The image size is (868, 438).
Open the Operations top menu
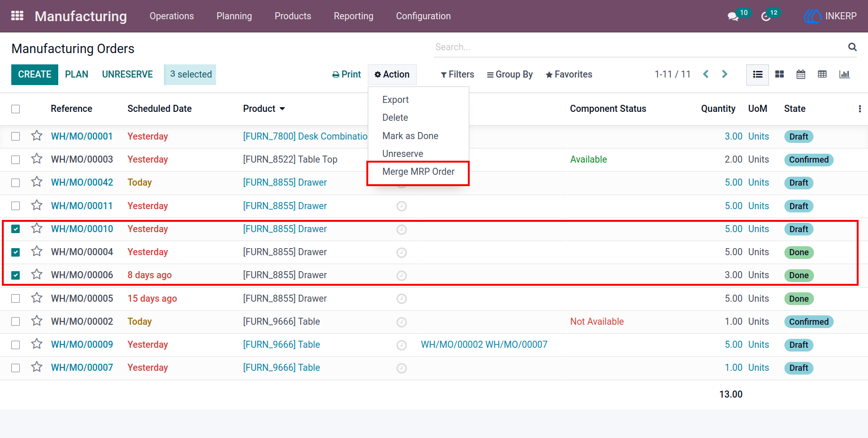172,16
